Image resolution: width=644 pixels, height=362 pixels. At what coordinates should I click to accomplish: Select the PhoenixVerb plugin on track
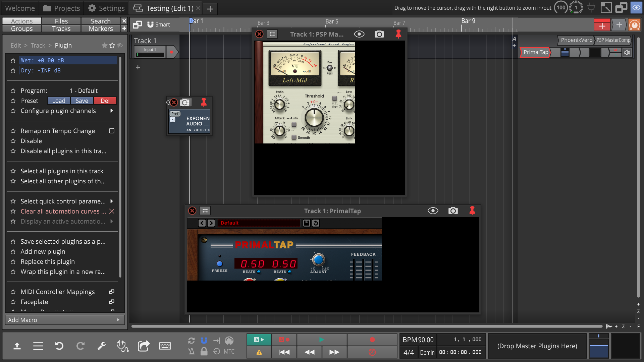coord(576,40)
